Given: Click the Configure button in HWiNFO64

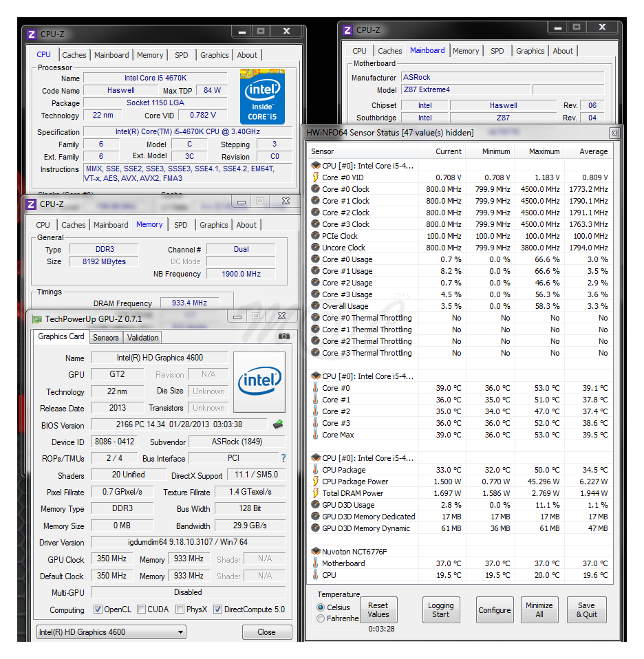Looking at the screenshot, I should (x=495, y=610).
